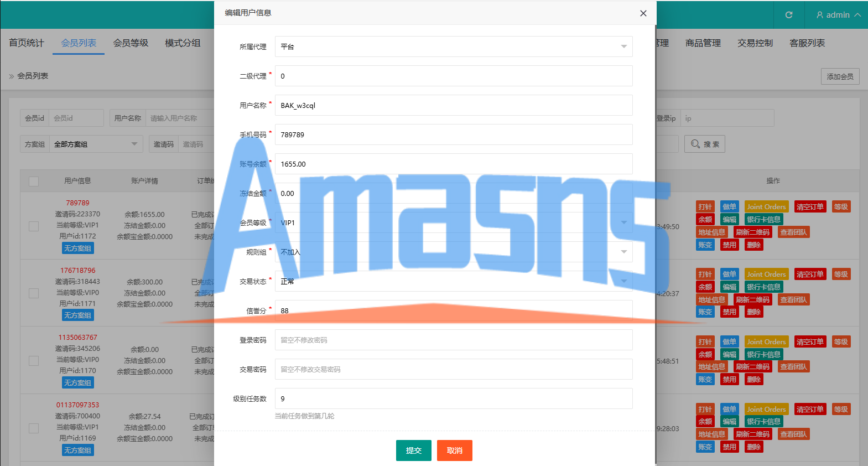The width and height of the screenshot is (868, 466).
Task: Click into the 手机号码 input field
Action: pyautogui.click(x=454, y=134)
